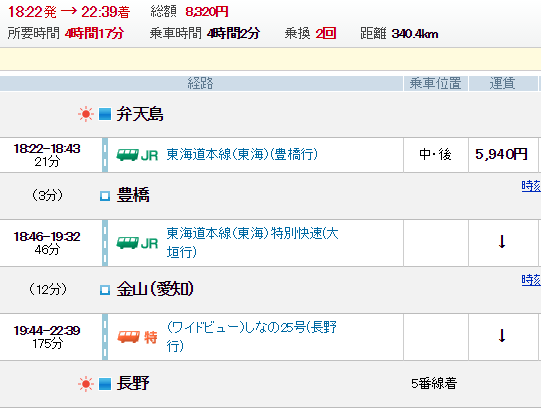The image size is (541, 408).
Task: Open timetable link in 豊橋 row
Action: click(531, 186)
